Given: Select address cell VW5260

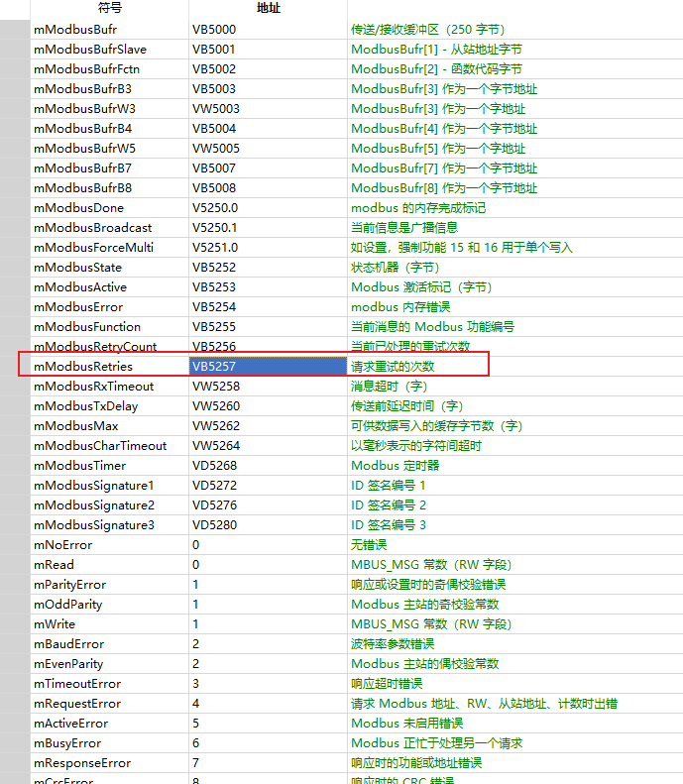Looking at the screenshot, I should pyautogui.click(x=268, y=406).
